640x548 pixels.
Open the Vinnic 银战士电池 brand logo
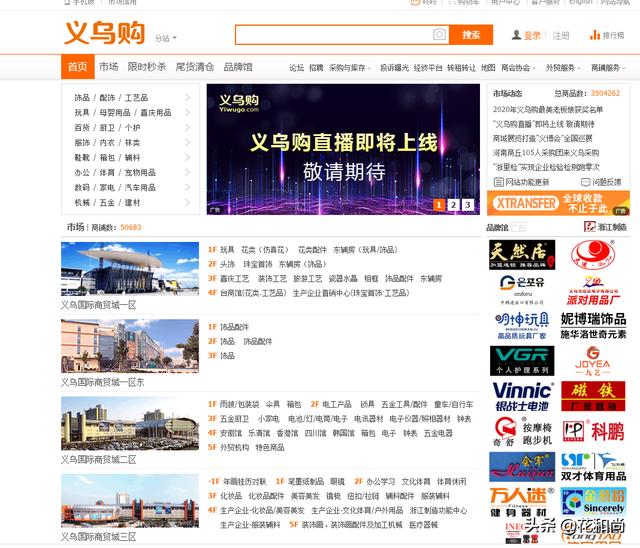(x=523, y=396)
